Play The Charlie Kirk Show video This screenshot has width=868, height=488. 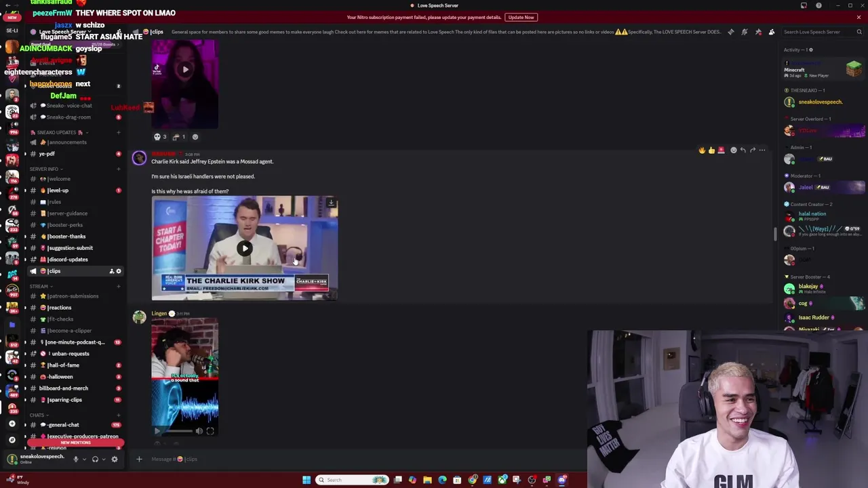pyautogui.click(x=245, y=248)
